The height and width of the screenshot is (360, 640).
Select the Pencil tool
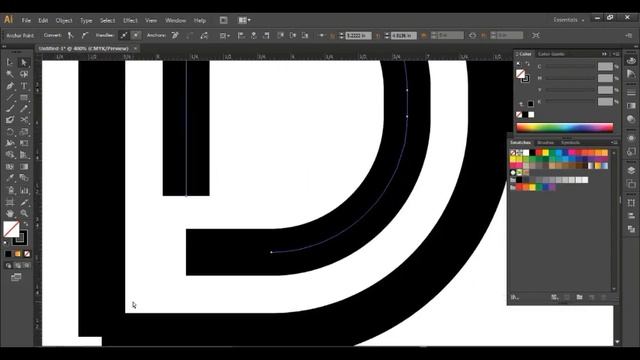click(x=24, y=109)
